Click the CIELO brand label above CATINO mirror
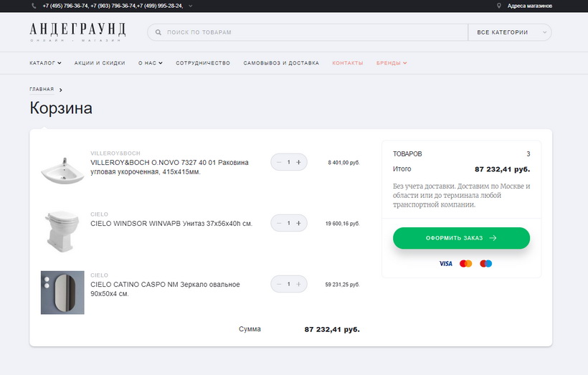588x375 pixels. coord(99,275)
